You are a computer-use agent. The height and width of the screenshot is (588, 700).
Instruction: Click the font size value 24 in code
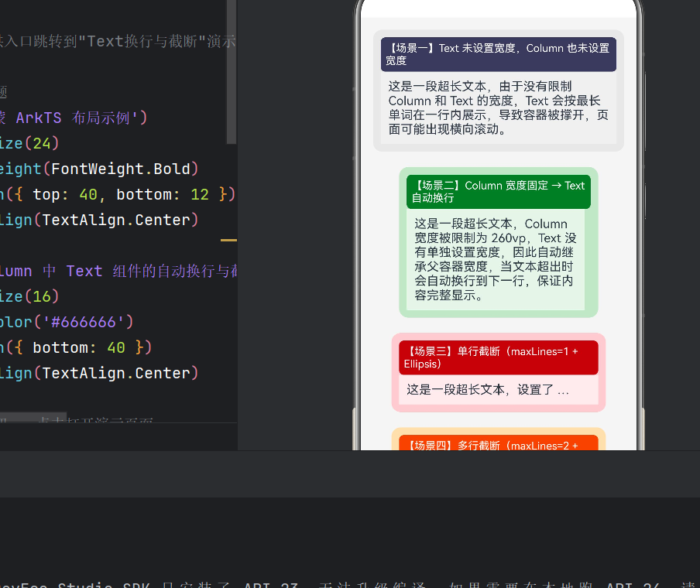click(x=42, y=144)
